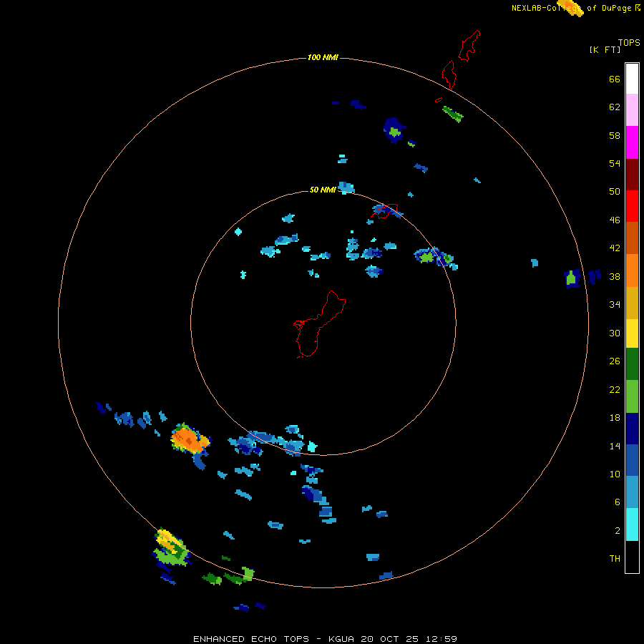The height and width of the screenshot is (644, 644).
Task: Click the orange 38-42 kft legend swatch
Action: point(632,270)
